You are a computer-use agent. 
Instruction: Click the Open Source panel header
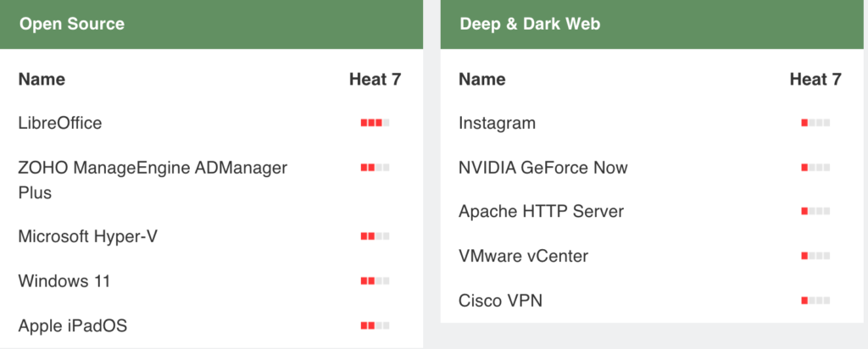(x=211, y=25)
